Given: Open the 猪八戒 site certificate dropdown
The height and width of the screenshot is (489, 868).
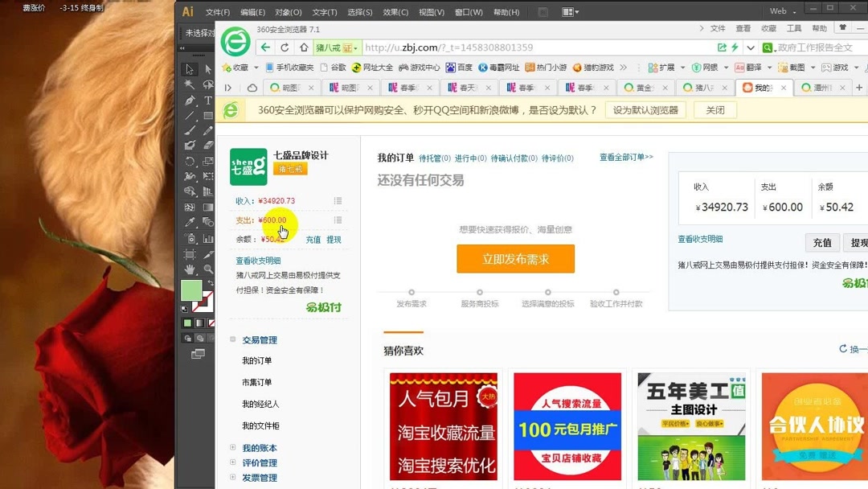Looking at the screenshot, I should (357, 47).
